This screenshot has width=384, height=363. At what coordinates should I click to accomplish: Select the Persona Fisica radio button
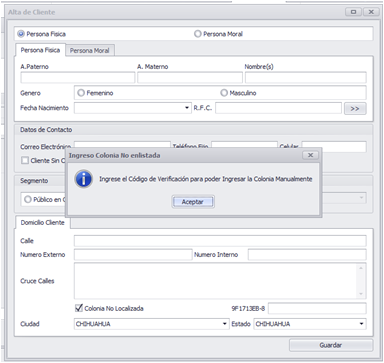21,34
